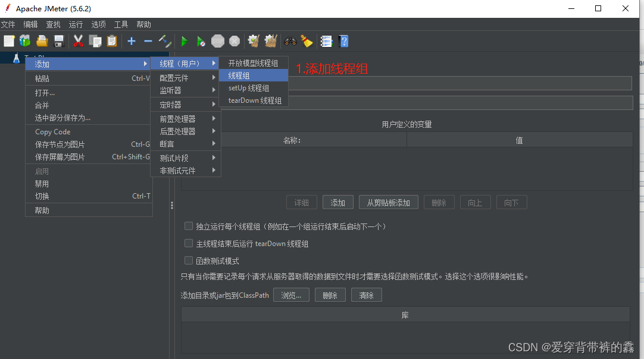Select the Test Plan flask icon
This screenshot has width=644, height=359.
coord(16,58)
